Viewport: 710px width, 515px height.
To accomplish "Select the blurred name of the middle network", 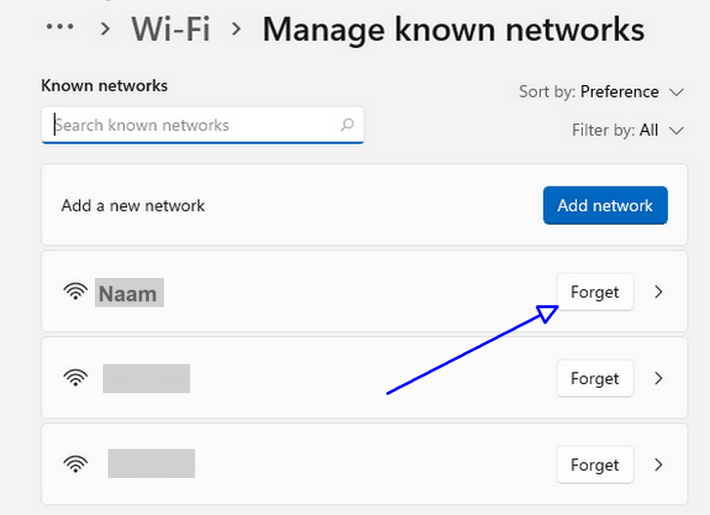I will pyautogui.click(x=146, y=378).
